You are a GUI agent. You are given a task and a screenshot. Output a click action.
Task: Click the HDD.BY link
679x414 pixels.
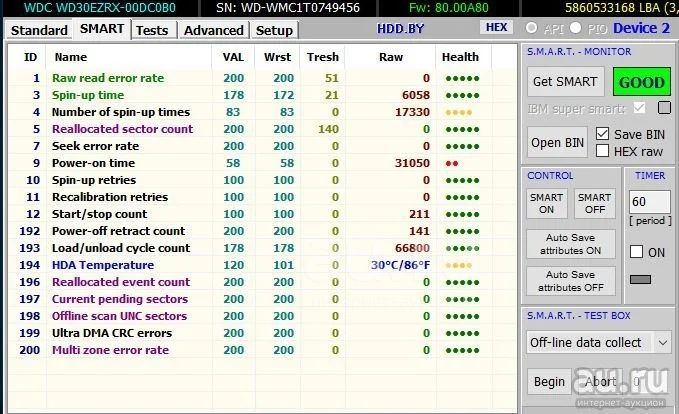tap(401, 29)
